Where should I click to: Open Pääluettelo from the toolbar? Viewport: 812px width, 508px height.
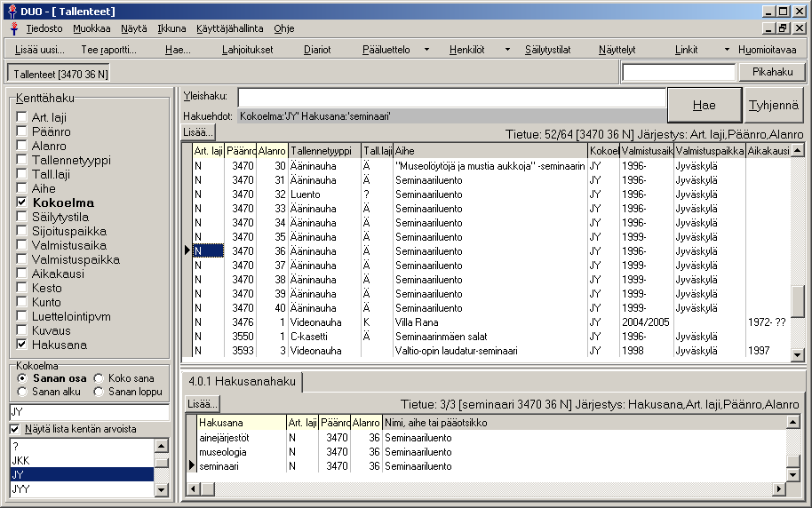[386, 50]
